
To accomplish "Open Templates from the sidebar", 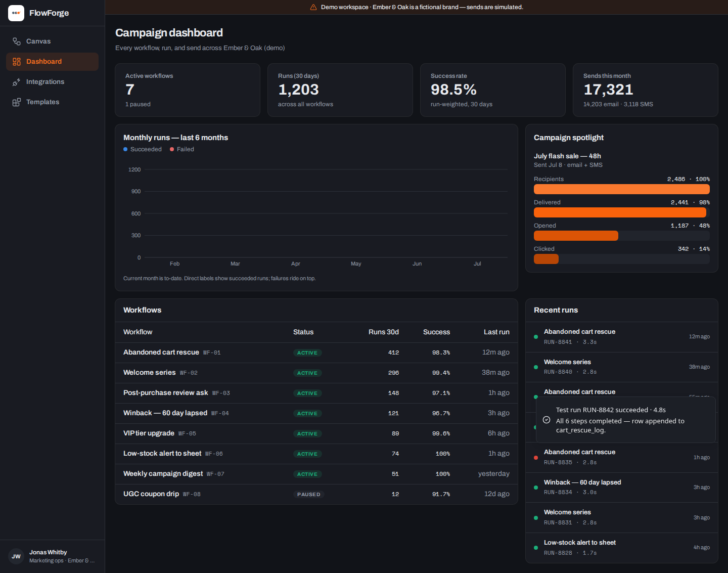I will pyautogui.click(x=52, y=102).
